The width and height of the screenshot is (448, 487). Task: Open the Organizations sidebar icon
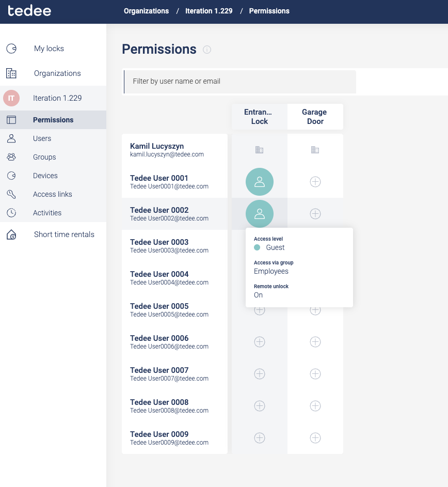point(11,73)
